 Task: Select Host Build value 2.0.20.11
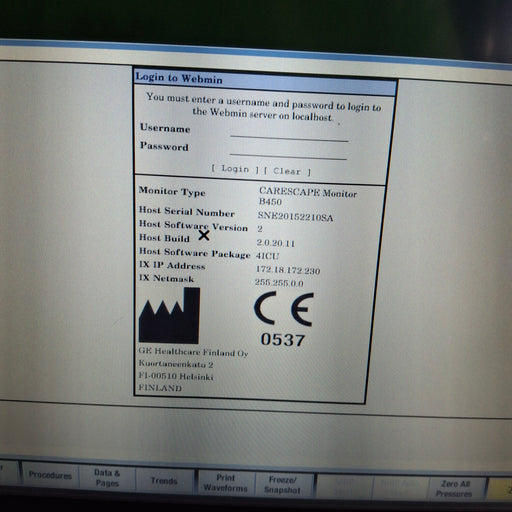tap(276, 243)
